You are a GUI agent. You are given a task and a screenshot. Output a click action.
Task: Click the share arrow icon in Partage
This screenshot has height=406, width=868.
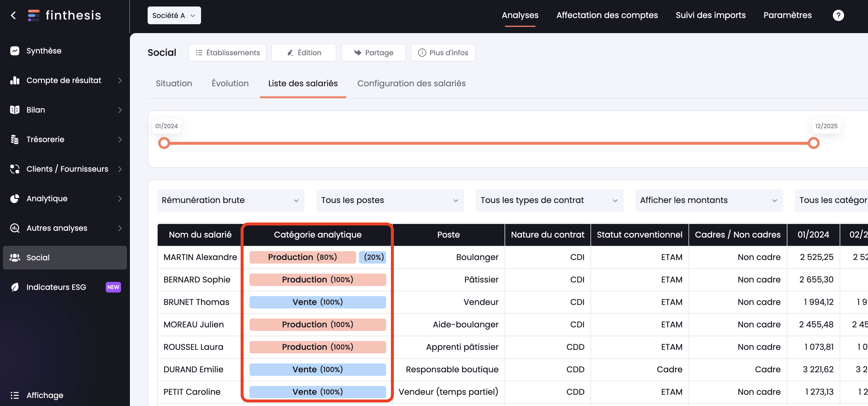tap(358, 53)
